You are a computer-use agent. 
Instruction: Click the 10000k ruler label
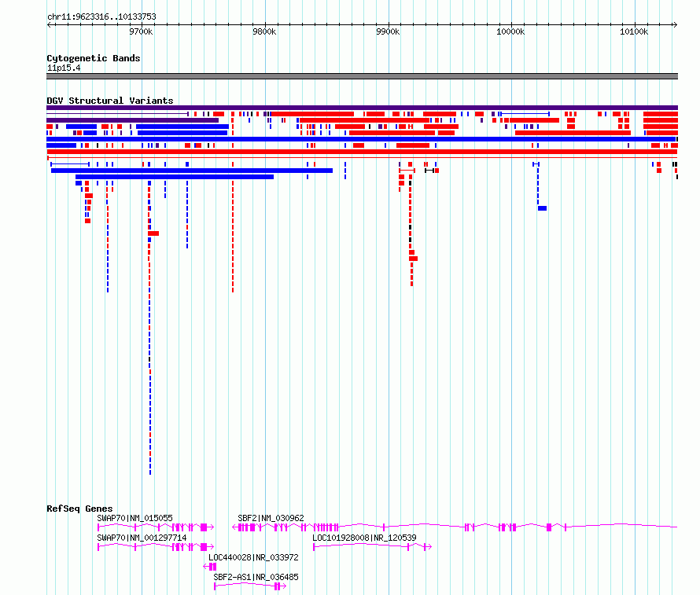[x=510, y=31]
